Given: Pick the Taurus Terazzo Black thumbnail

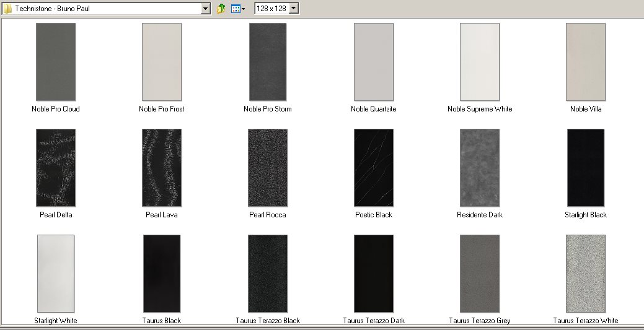Looking at the screenshot, I should coord(268,274).
